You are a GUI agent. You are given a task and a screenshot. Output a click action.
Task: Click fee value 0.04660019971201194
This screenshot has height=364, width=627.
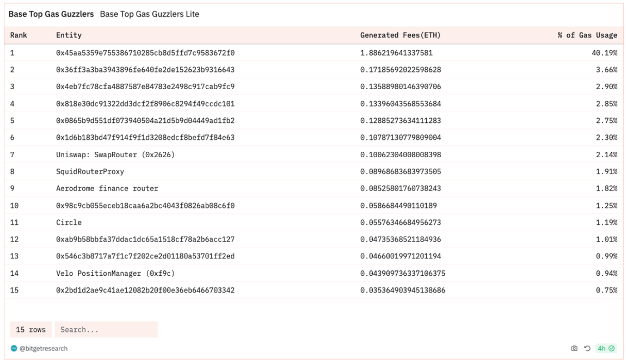point(401,256)
